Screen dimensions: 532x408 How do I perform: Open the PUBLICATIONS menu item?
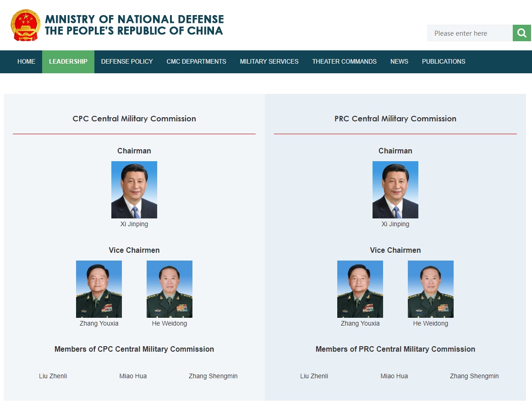(444, 61)
